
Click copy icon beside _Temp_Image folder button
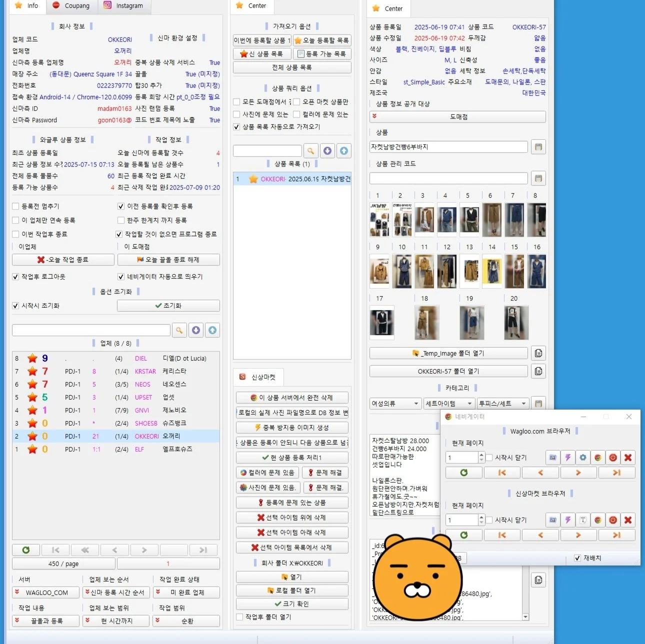pyautogui.click(x=538, y=353)
